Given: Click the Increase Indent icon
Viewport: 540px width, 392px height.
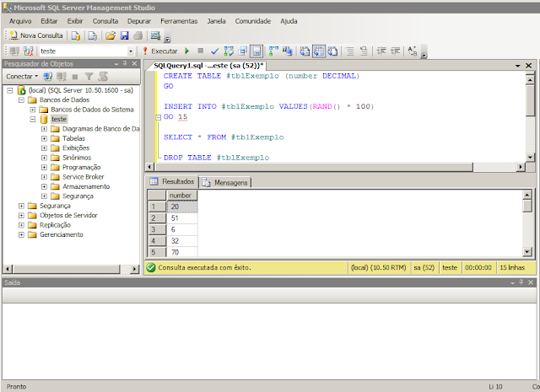Looking at the screenshot, I should (x=396, y=51).
